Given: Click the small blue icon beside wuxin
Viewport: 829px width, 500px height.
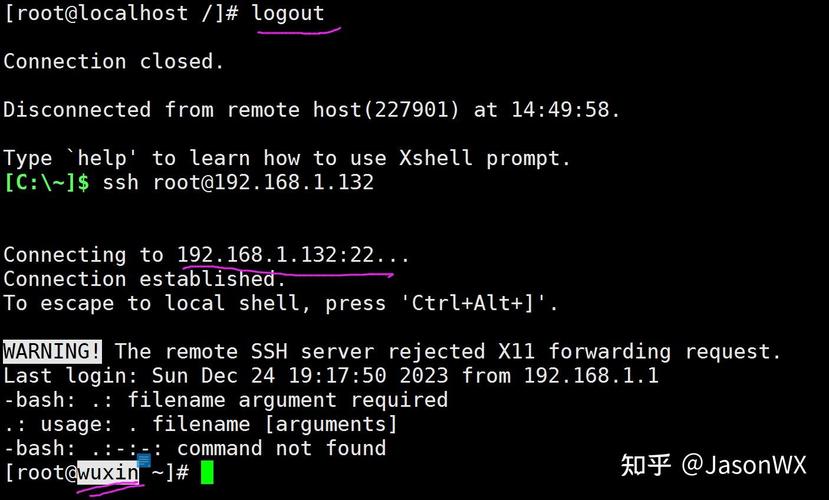Looking at the screenshot, I should (x=144, y=460).
